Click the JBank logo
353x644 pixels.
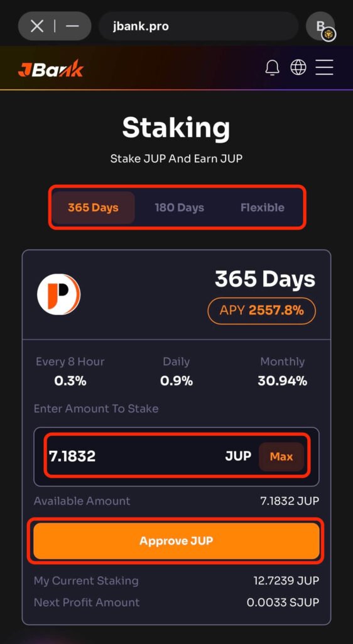tap(51, 69)
